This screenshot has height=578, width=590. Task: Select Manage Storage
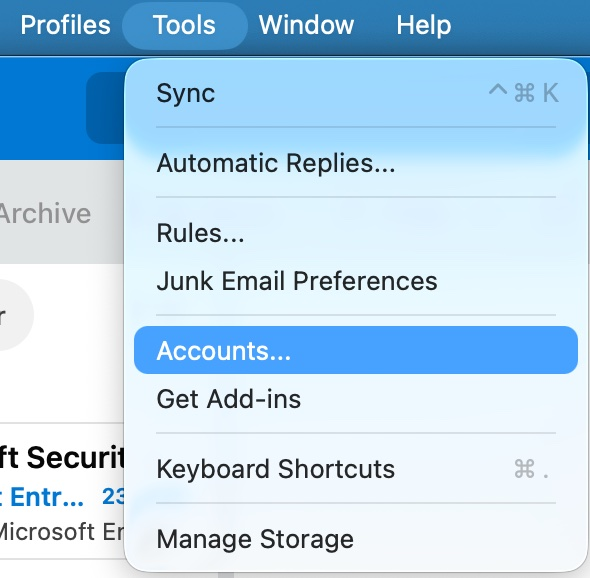[356, 539]
